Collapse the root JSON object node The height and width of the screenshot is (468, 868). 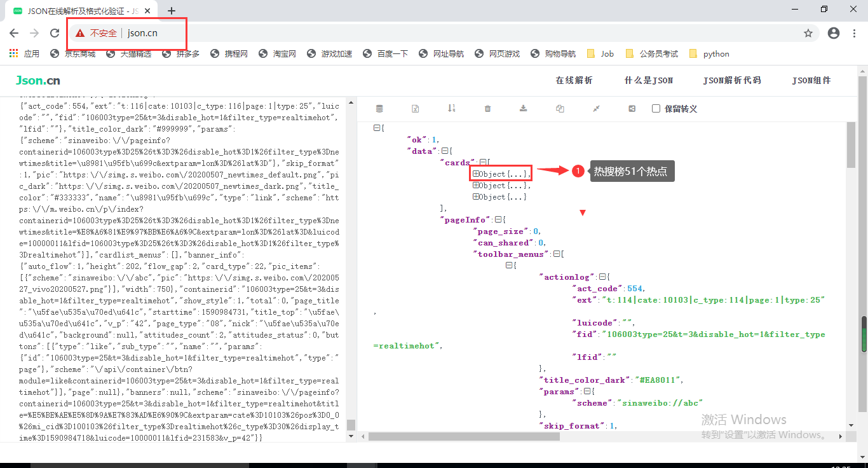376,128
